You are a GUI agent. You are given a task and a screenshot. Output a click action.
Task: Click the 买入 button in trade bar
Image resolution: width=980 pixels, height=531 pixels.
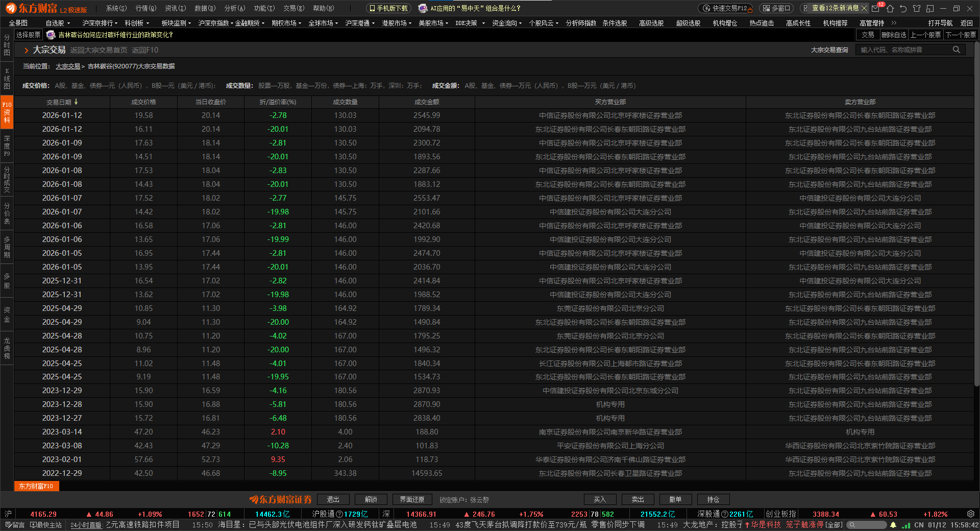point(600,499)
